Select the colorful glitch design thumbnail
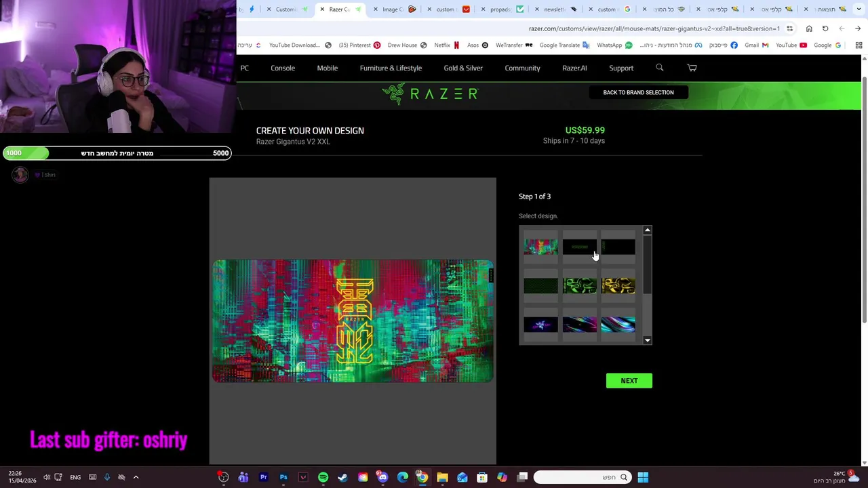The height and width of the screenshot is (488, 868). coord(540,247)
